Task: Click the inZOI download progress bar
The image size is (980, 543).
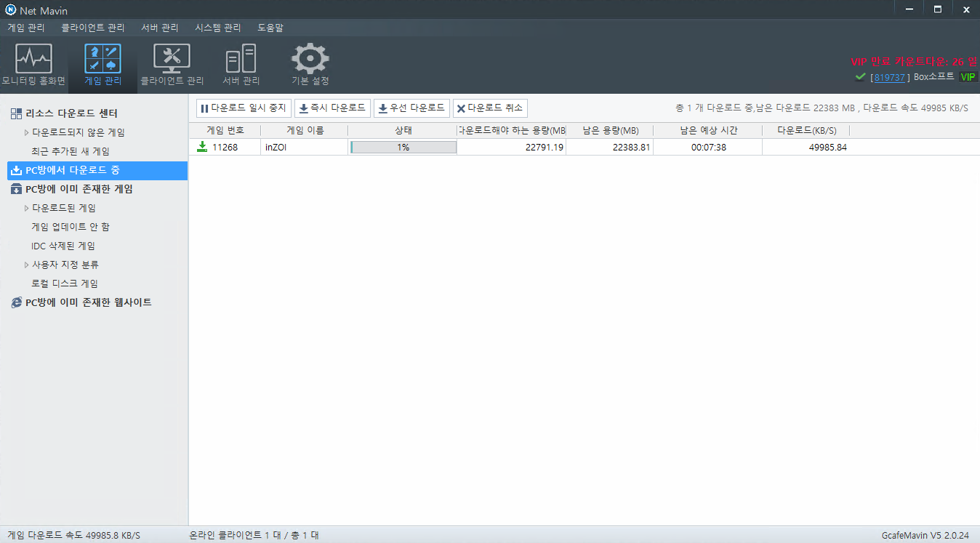Action: [403, 147]
